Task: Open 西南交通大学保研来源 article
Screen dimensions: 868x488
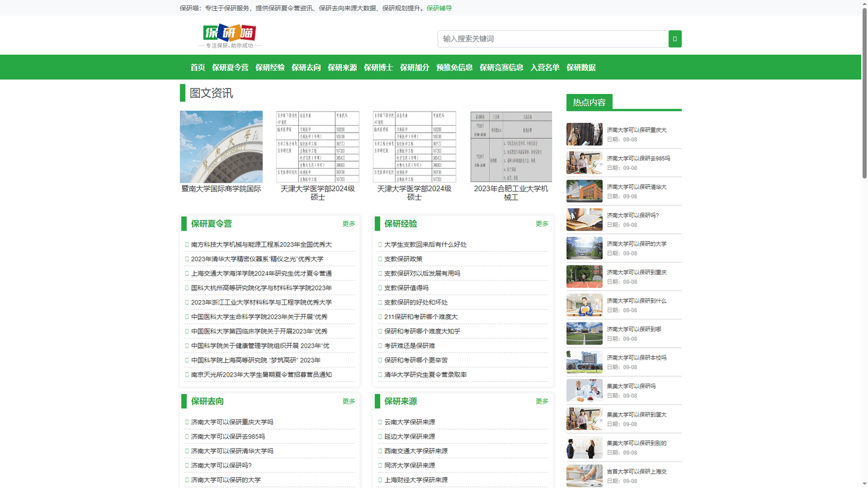Action: pos(416,451)
